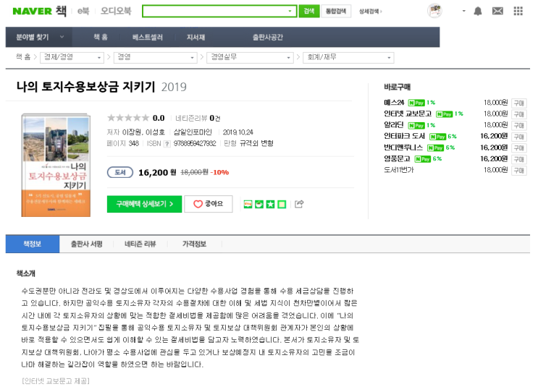Open the 지서재 menu item
This screenshot has width=538, height=392.
(x=196, y=38)
